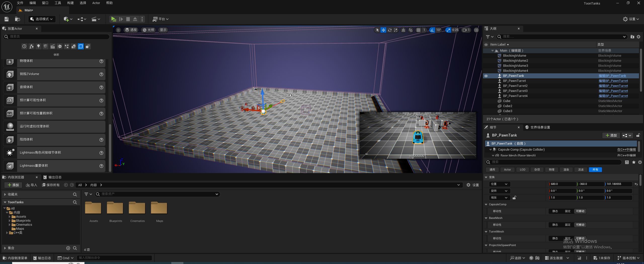Click the green Play button in toolbar

click(x=113, y=19)
